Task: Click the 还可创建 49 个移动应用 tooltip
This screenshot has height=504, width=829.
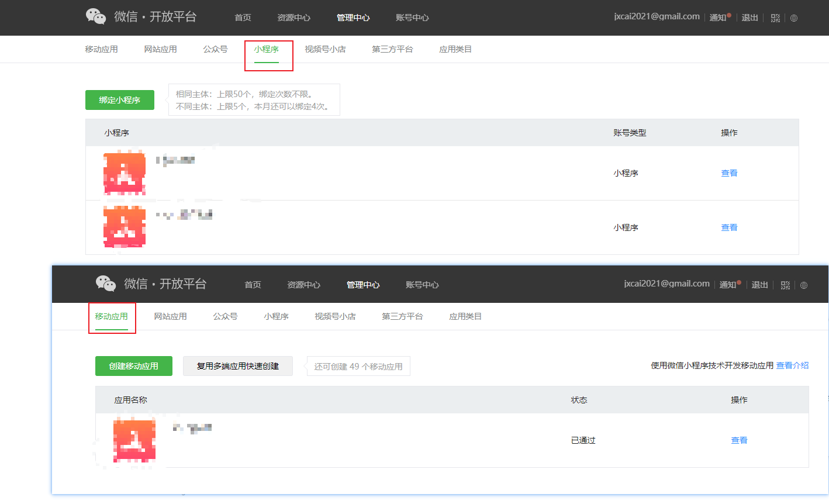Action: [358, 367]
